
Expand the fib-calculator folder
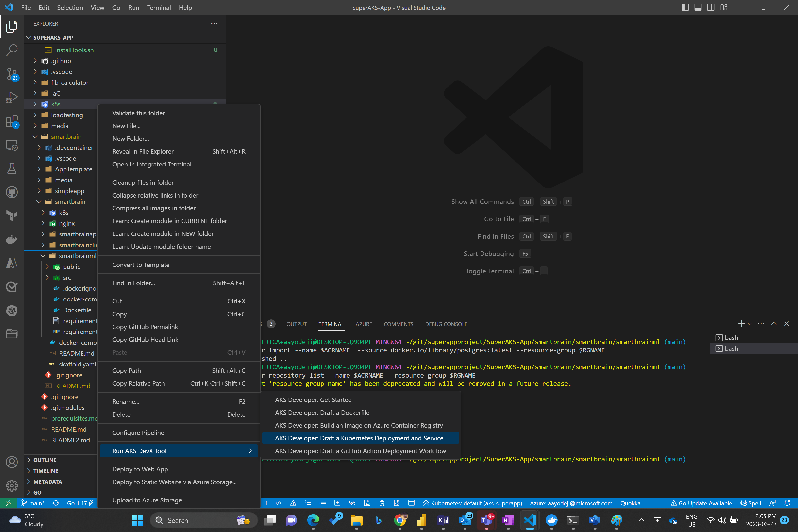point(69,83)
